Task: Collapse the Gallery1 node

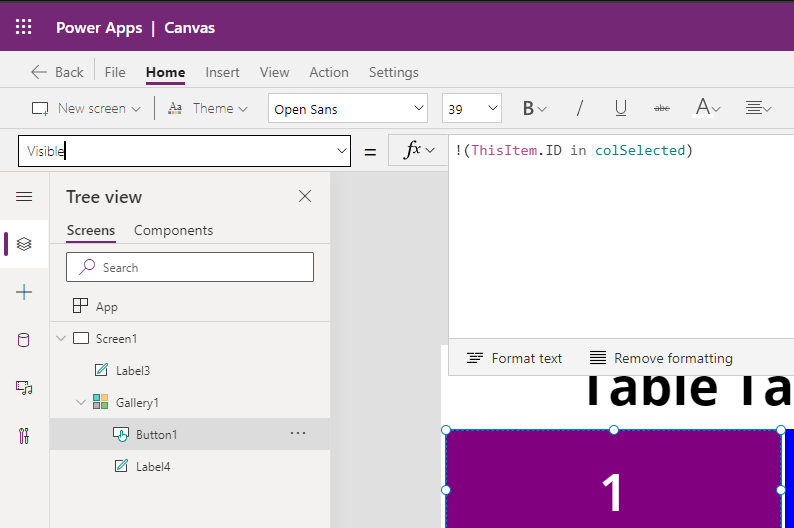Action: pyautogui.click(x=81, y=402)
